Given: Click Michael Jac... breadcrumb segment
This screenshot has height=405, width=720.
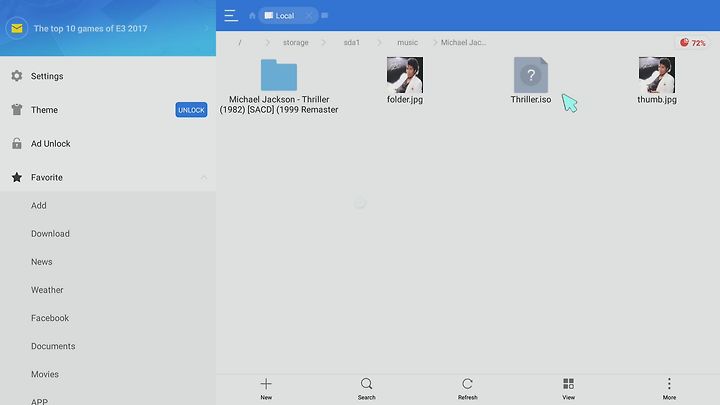Looking at the screenshot, I should 463,42.
